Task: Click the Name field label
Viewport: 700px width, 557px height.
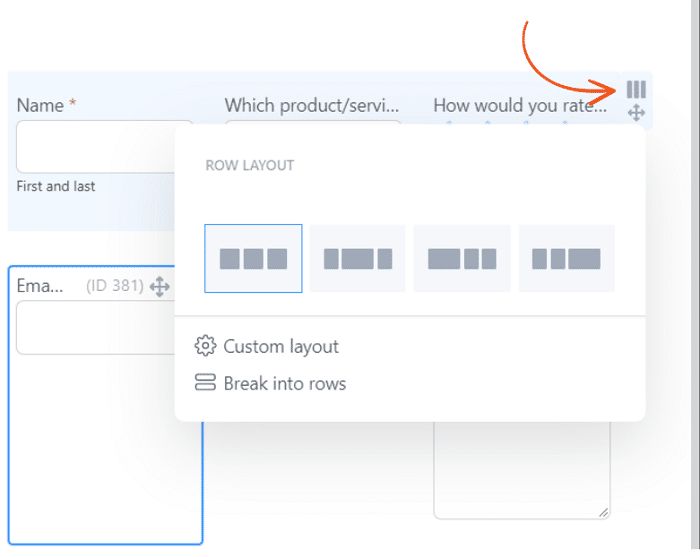Action: click(x=40, y=105)
